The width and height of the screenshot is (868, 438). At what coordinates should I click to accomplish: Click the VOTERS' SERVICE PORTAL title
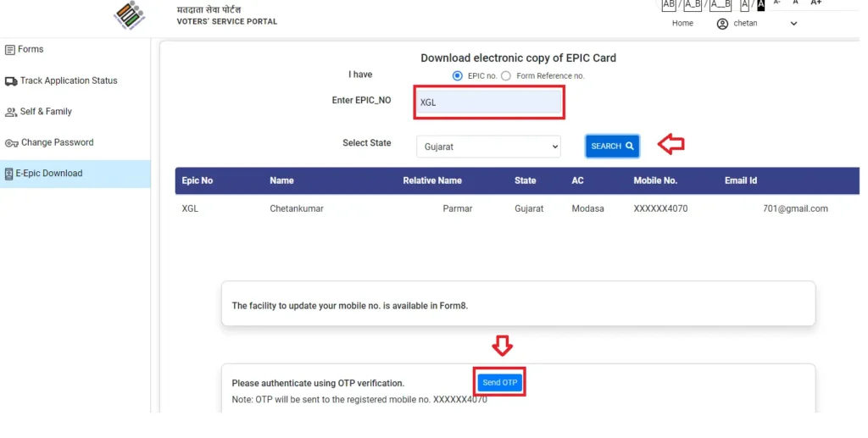227,21
